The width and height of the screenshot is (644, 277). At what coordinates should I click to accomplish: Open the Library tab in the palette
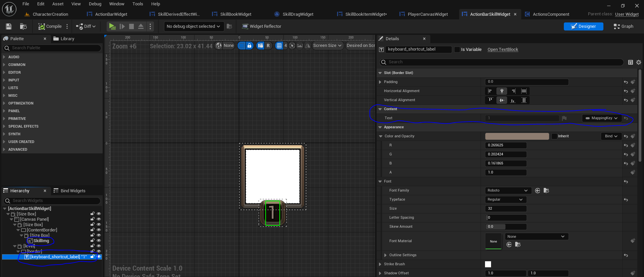coord(64,39)
